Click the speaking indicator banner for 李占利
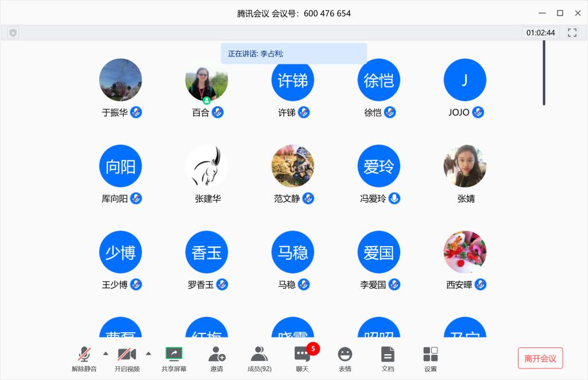This screenshot has height=380, width=588. click(293, 53)
